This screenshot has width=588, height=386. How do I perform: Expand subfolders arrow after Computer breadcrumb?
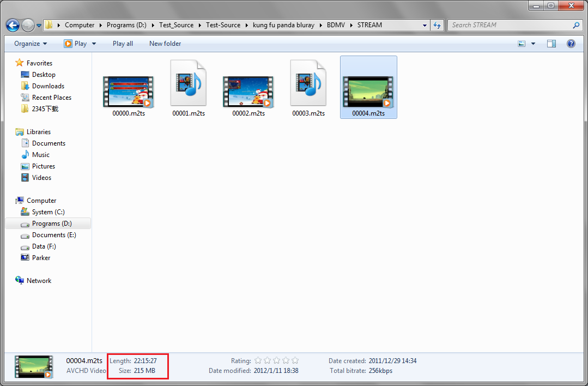(x=100, y=25)
